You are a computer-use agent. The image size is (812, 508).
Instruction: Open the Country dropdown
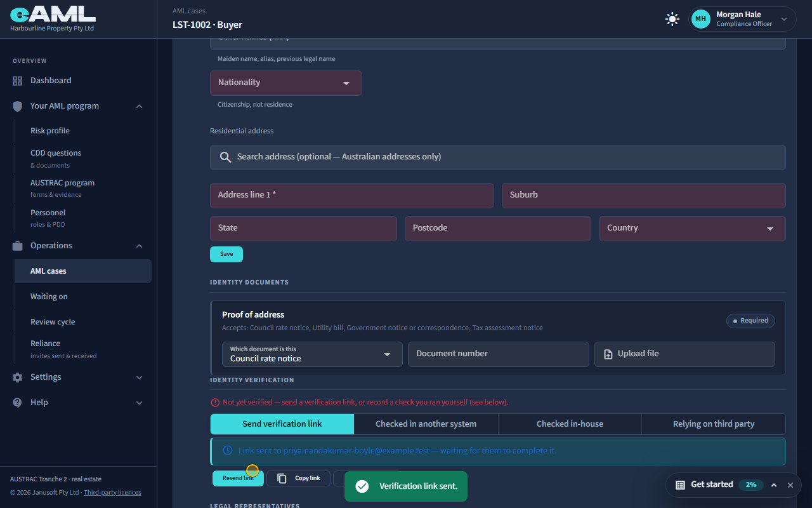pyautogui.click(x=692, y=229)
